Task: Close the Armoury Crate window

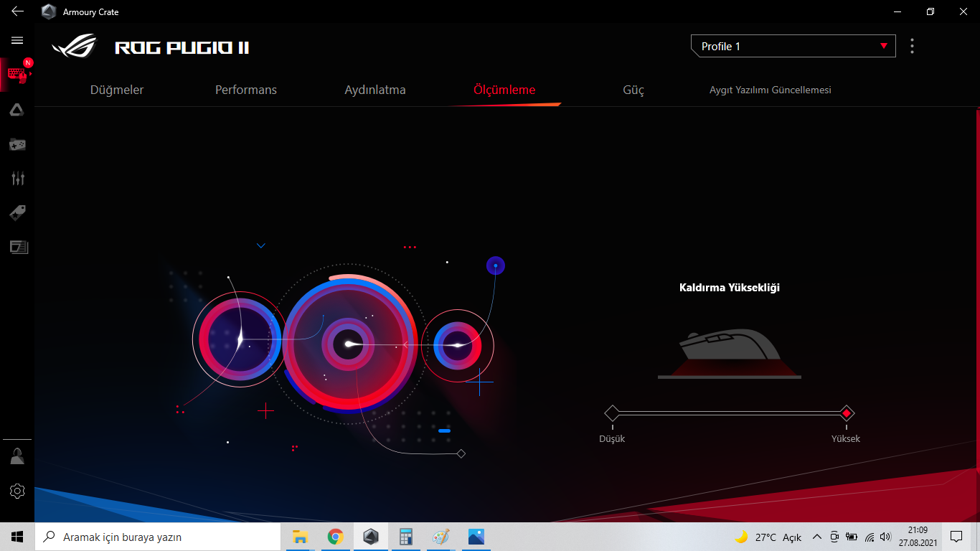Action: click(963, 11)
